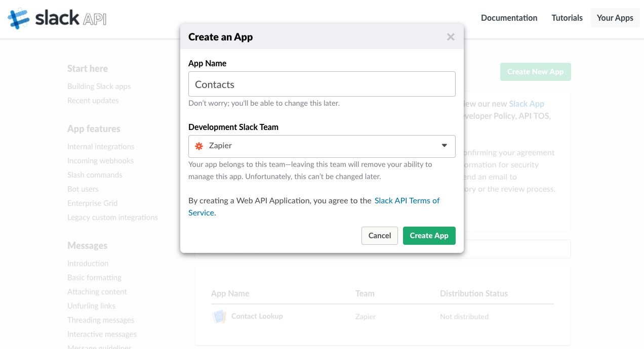Open Incoming webhooks in the sidebar
Screen dimensions: 644x349
pos(100,161)
